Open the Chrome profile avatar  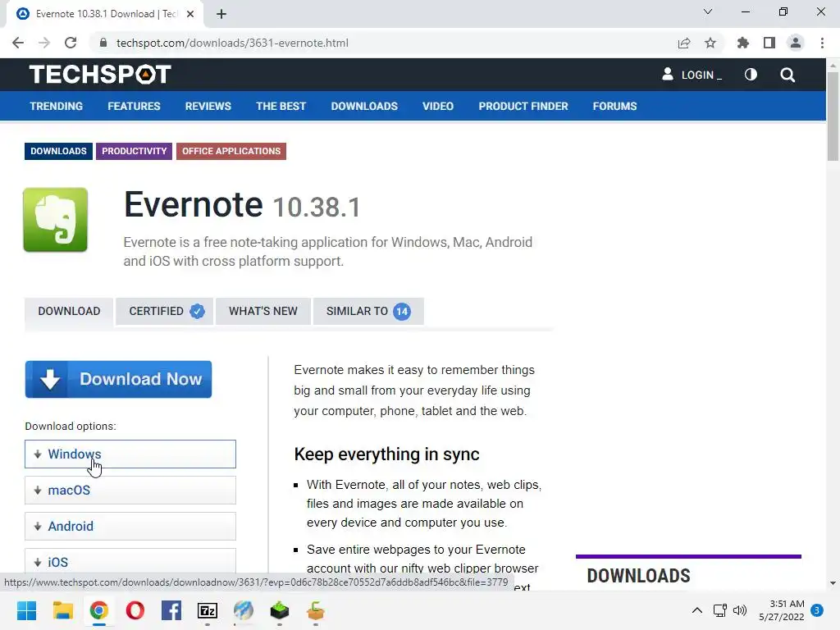(x=796, y=43)
